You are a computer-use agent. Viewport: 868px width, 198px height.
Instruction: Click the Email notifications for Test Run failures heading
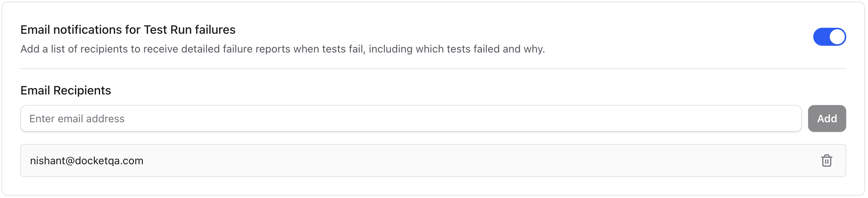click(x=128, y=30)
